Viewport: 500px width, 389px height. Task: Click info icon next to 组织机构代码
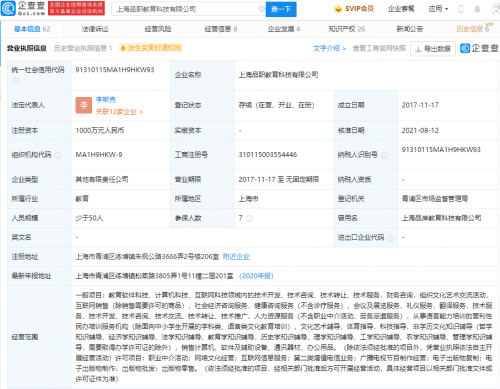[x=58, y=155]
